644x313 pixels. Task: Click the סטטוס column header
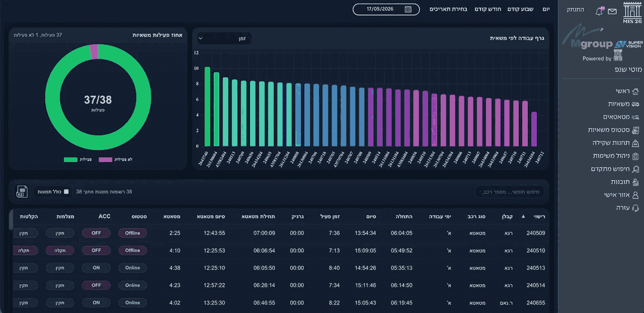coord(139,216)
